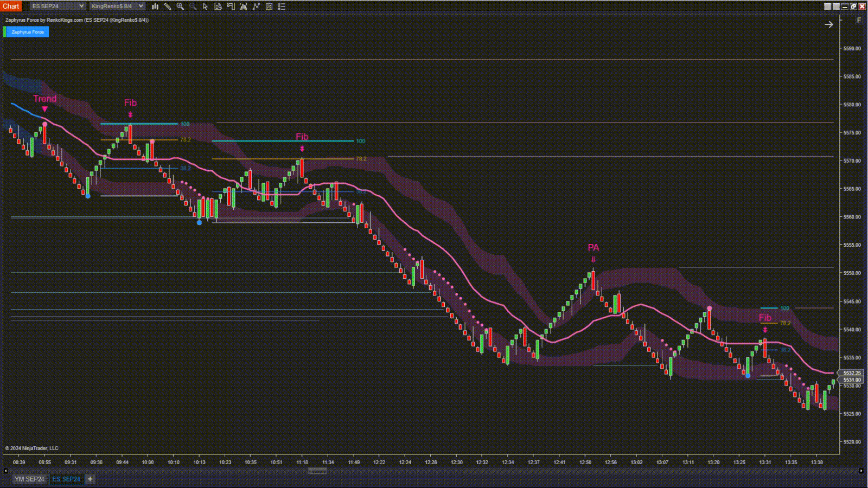Screen dimensions: 868x488
Task: Open the ES SEP24 instrument dropdown
Action: tap(58, 7)
